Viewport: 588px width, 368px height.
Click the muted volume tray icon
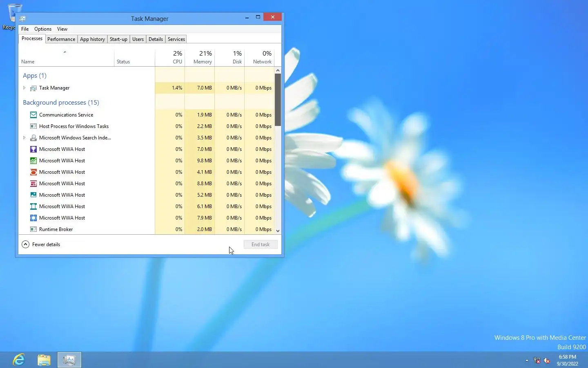pos(547,360)
